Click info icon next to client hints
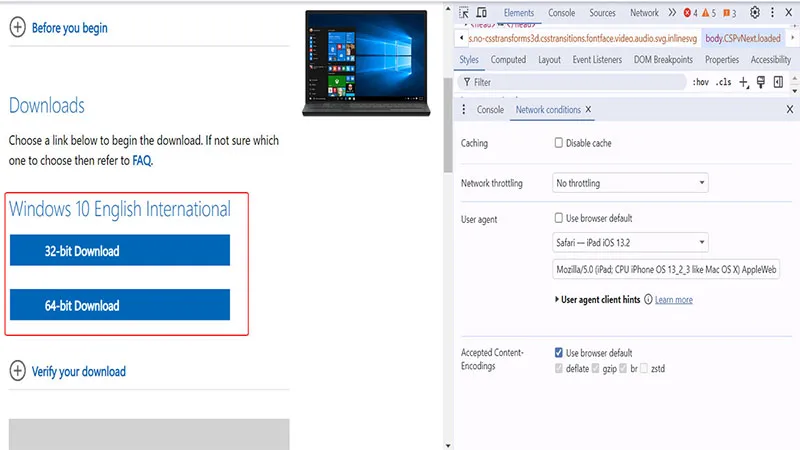This screenshot has height=450, width=800. coord(648,299)
